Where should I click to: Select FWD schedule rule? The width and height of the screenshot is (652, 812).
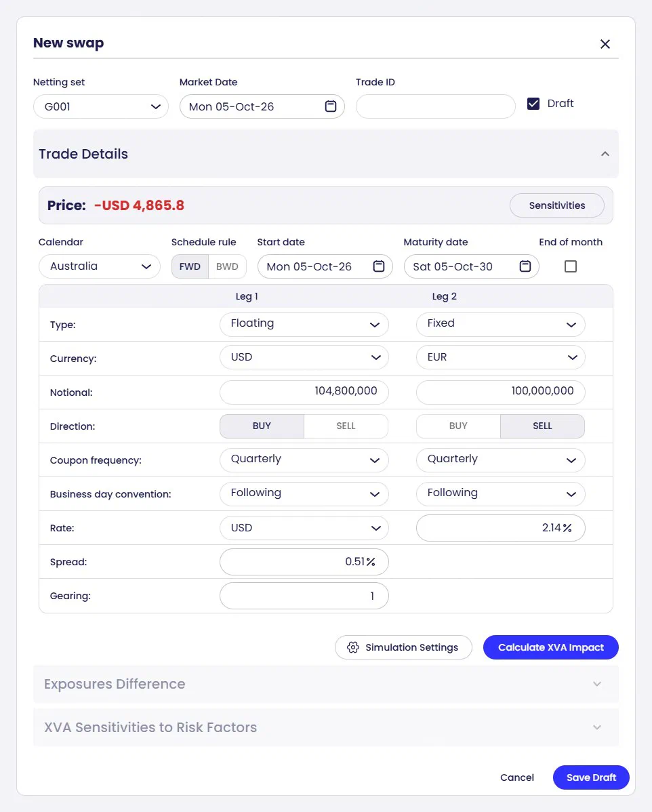click(190, 266)
